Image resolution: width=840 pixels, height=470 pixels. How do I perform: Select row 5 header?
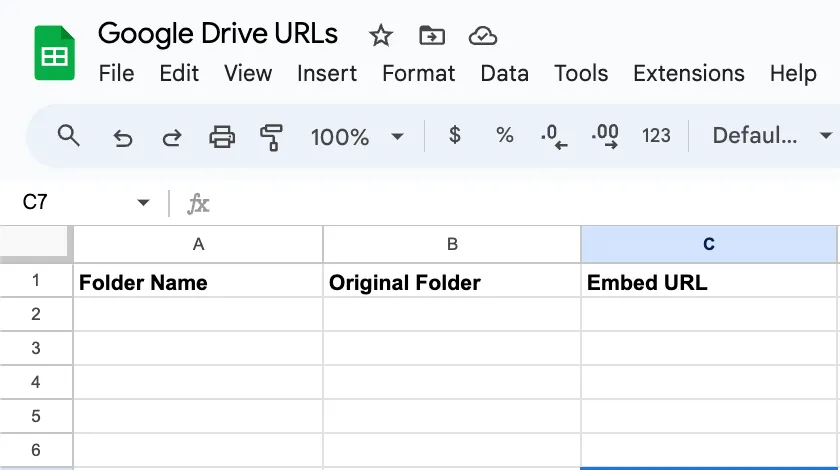36,416
